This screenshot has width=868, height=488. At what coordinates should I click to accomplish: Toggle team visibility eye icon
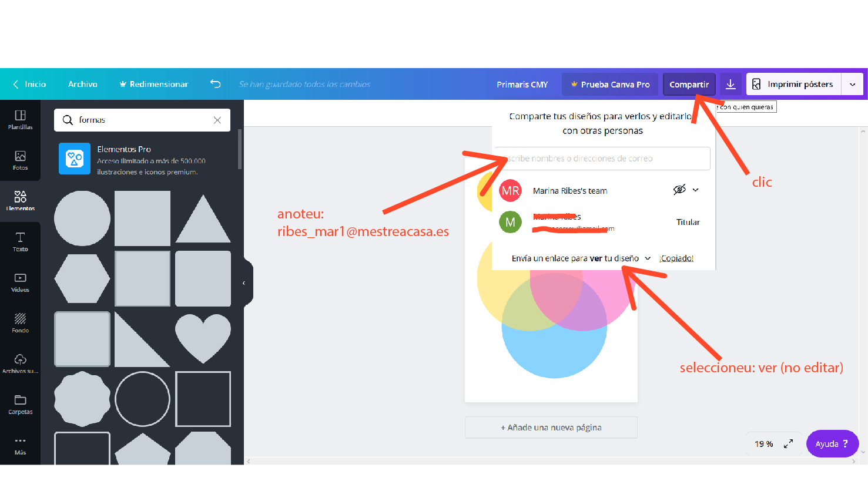tap(679, 190)
